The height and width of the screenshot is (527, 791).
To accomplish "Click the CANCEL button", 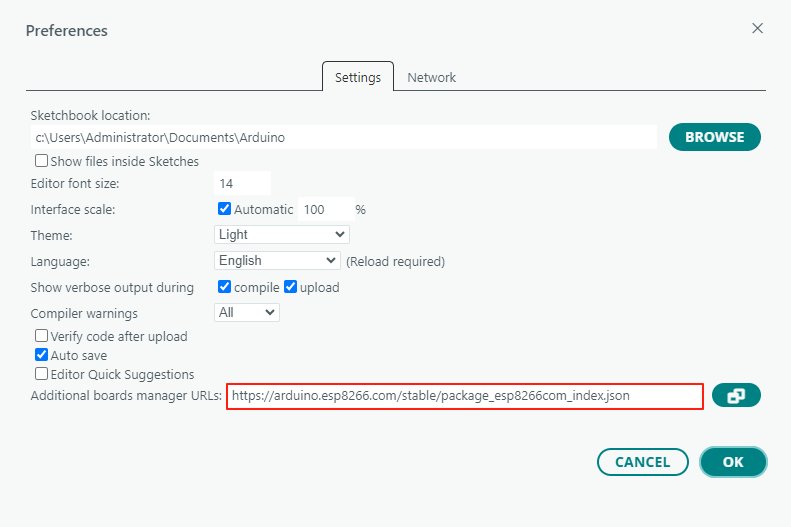I will (642, 462).
